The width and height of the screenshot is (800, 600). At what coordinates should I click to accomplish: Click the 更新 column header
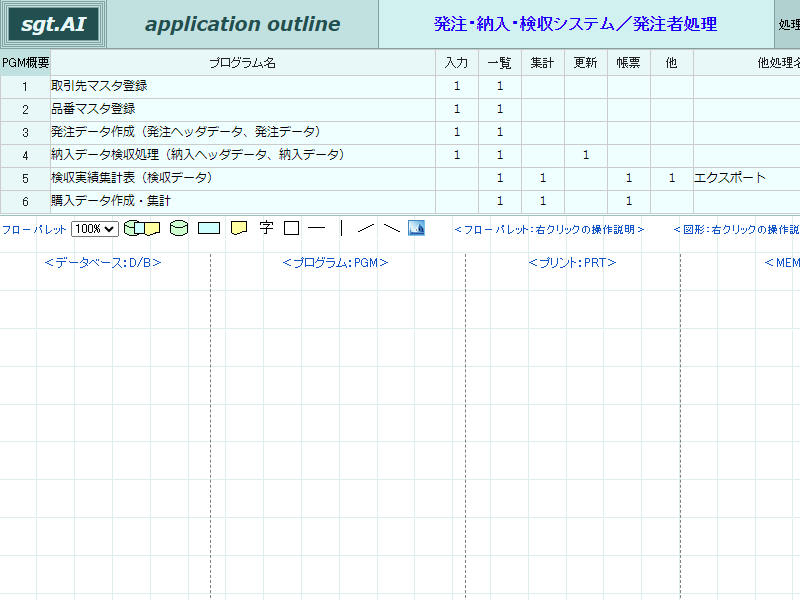coord(586,63)
